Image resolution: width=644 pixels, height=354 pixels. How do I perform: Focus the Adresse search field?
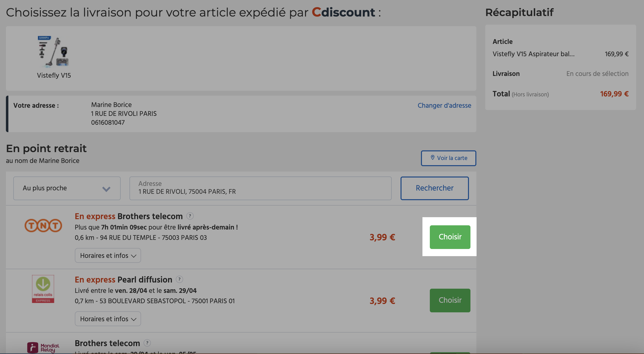pos(260,188)
